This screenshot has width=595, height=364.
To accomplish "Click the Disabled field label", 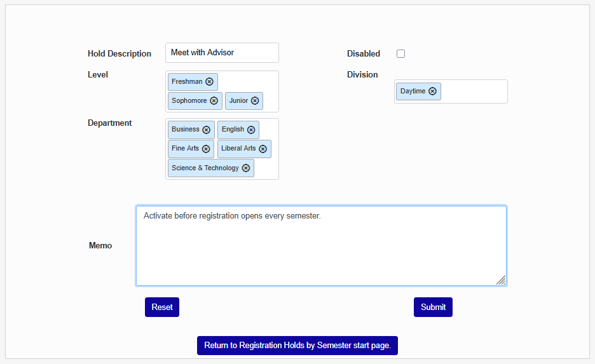I will (x=364, y=54).
